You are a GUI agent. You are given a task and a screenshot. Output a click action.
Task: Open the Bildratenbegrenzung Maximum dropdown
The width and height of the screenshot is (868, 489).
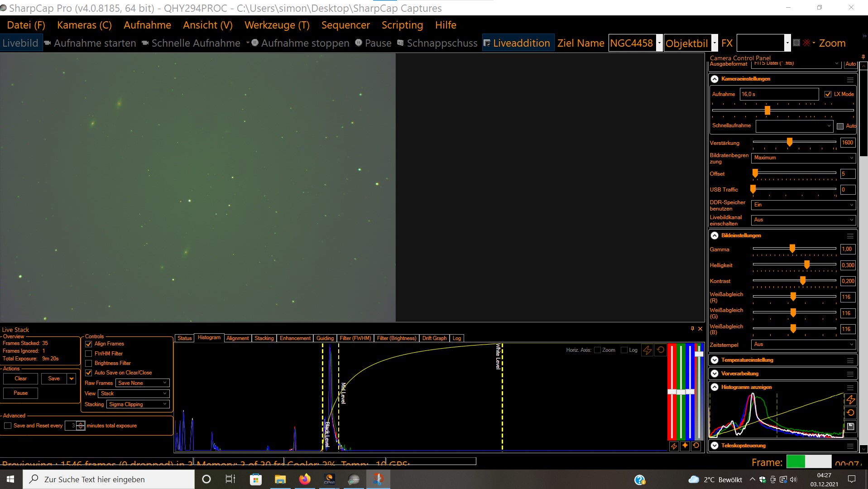point(803,158)
